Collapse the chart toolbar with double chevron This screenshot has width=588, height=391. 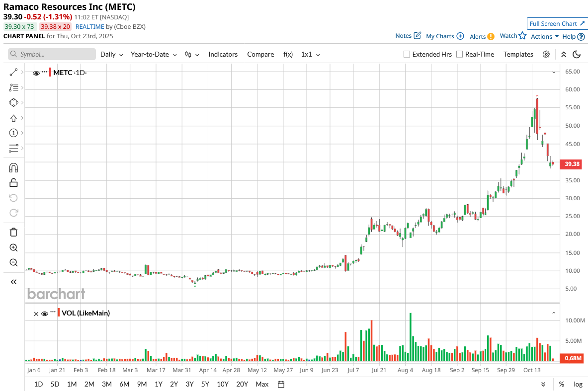click(563, 54)
